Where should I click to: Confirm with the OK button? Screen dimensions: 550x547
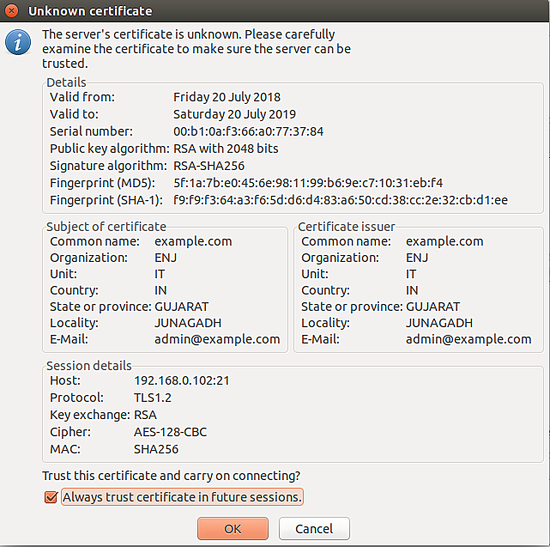[233, 528]
